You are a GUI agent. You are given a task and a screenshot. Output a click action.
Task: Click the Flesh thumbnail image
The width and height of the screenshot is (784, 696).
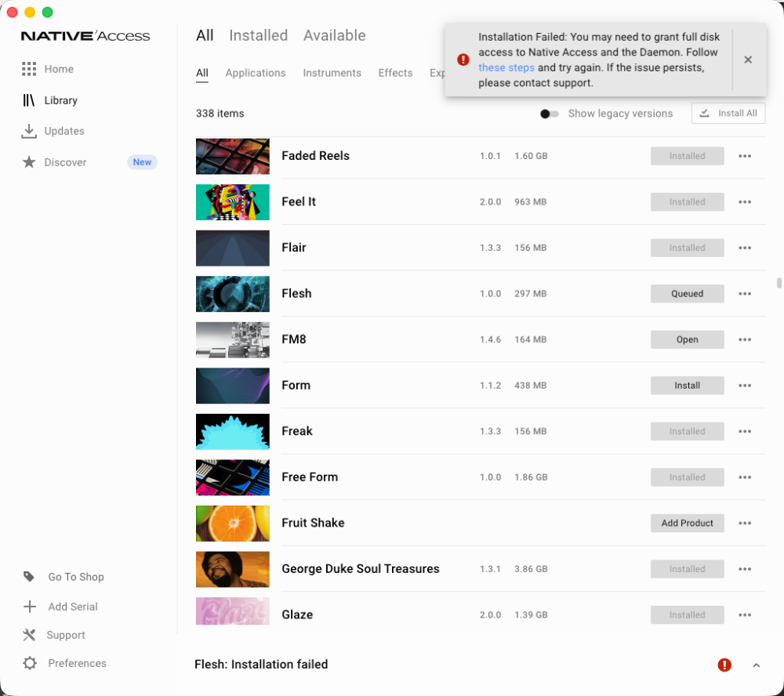[x=233, y=293]
